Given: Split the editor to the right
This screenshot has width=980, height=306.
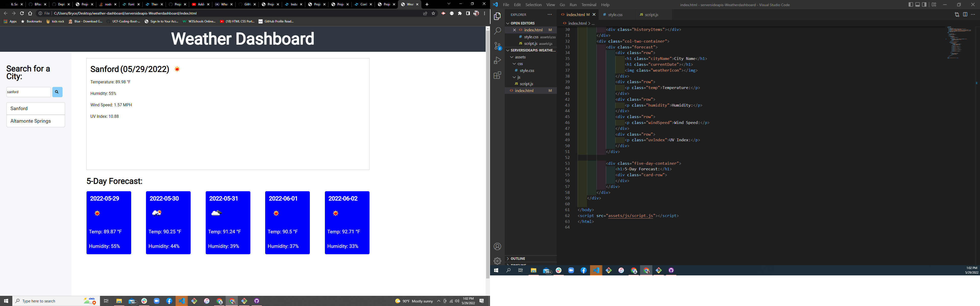Looking at the screenshot, I should coord(965,15).
